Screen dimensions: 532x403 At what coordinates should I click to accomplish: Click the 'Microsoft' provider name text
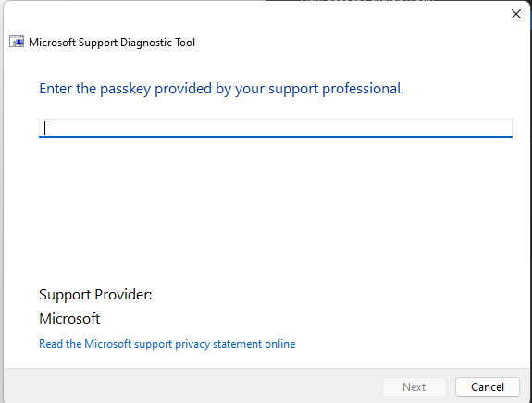coord(69,319)
